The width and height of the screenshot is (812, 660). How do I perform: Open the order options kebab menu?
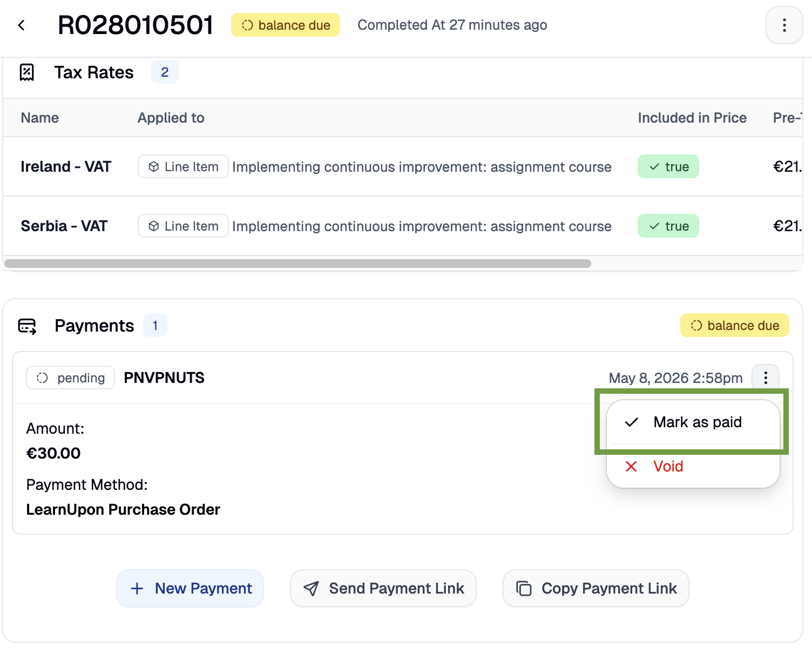784,25
